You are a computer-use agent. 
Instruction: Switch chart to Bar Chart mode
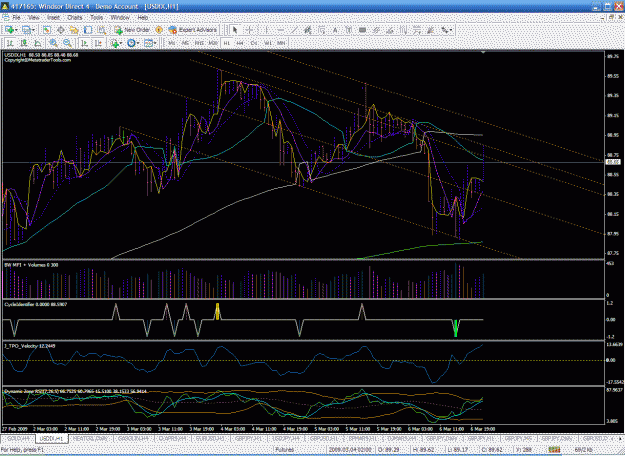tap(10, 43)
